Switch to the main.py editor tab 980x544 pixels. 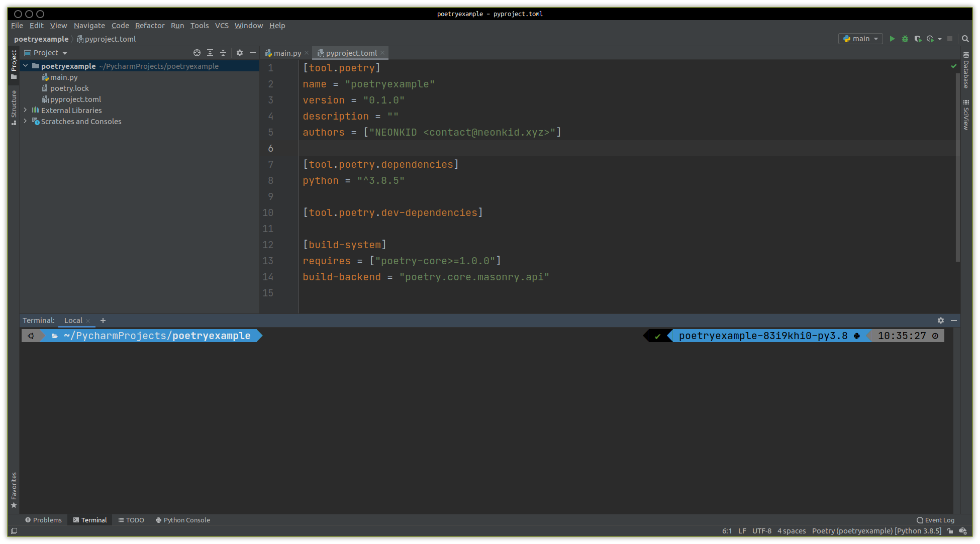point(287,53)
